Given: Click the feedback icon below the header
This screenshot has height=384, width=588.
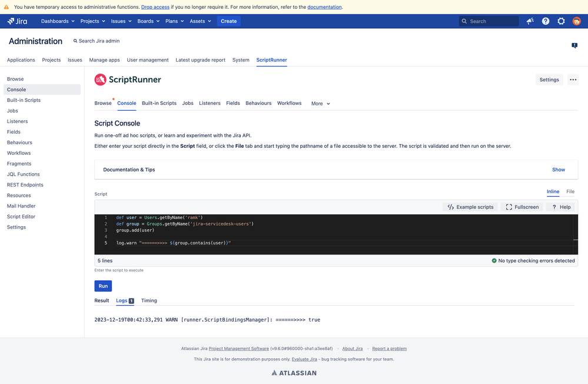Looking at the screenshot, I should (574, 45).
